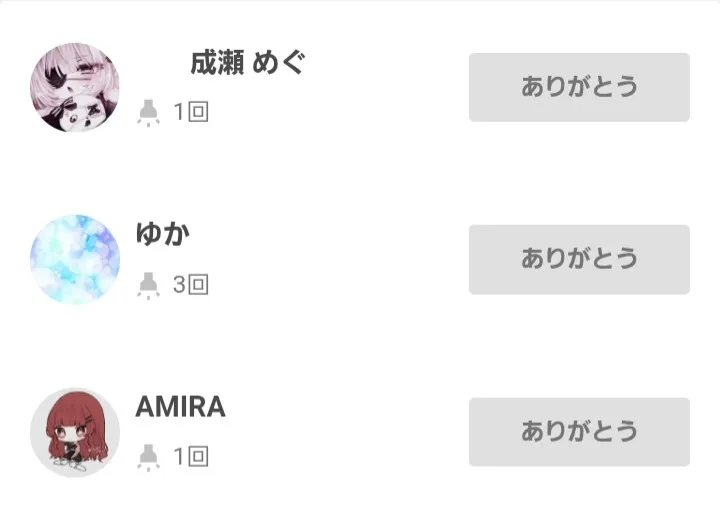Open 成瀬 めぐ's eyepatch avatar
Viewport: 720px width, 515px height.
coord(75,88)
